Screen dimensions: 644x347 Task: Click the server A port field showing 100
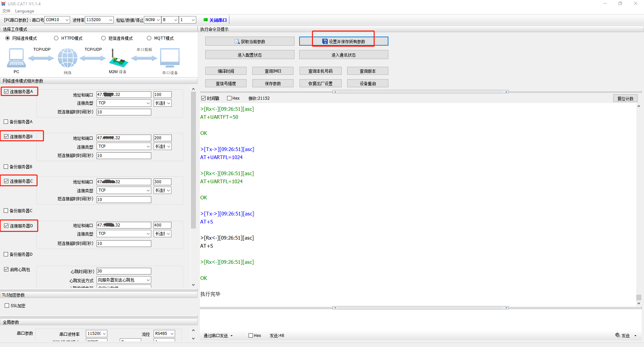tap(162, 95)
